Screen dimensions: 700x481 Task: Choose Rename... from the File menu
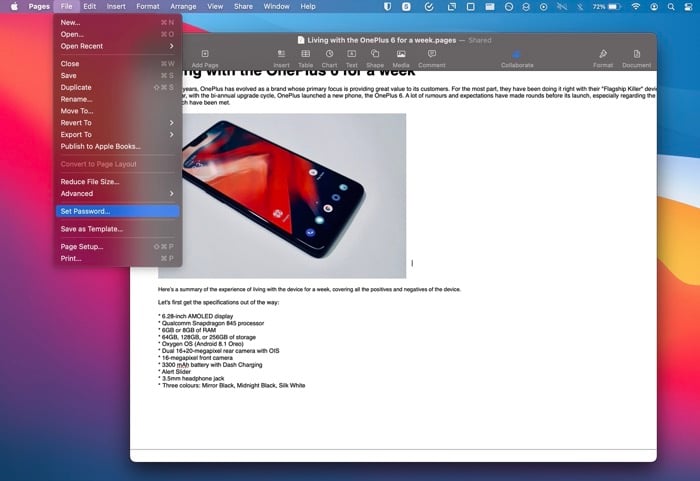[x=117, y=99]
